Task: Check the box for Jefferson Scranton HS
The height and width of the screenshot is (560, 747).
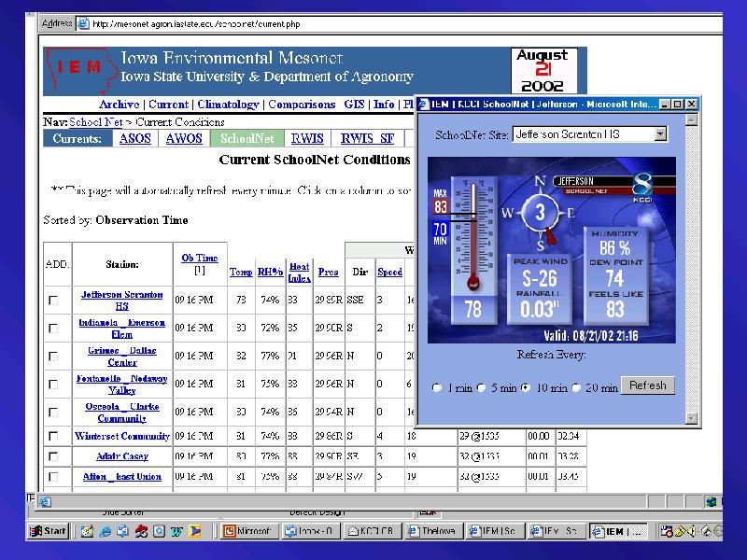Action: tap(53, 300)
